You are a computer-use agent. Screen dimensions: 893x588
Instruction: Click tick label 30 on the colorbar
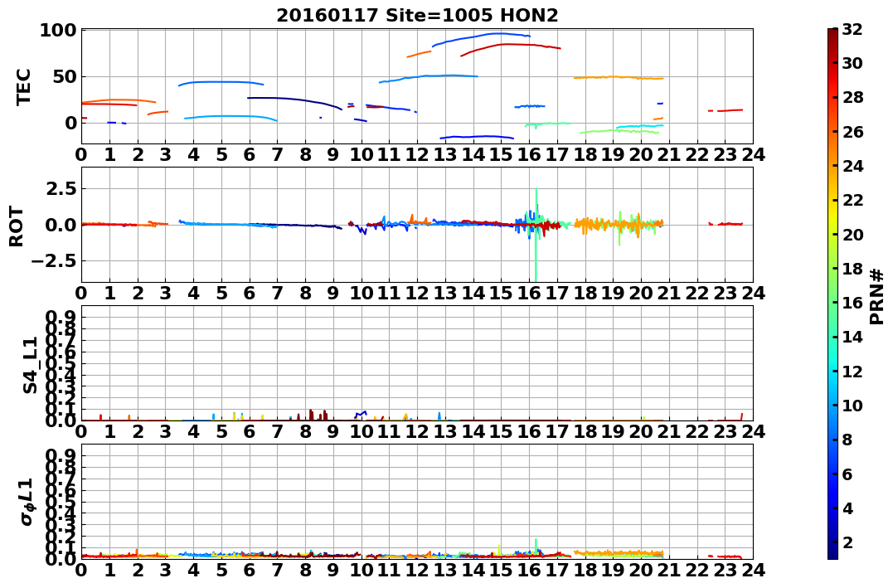pyautogui.click(x=852, y=63)
